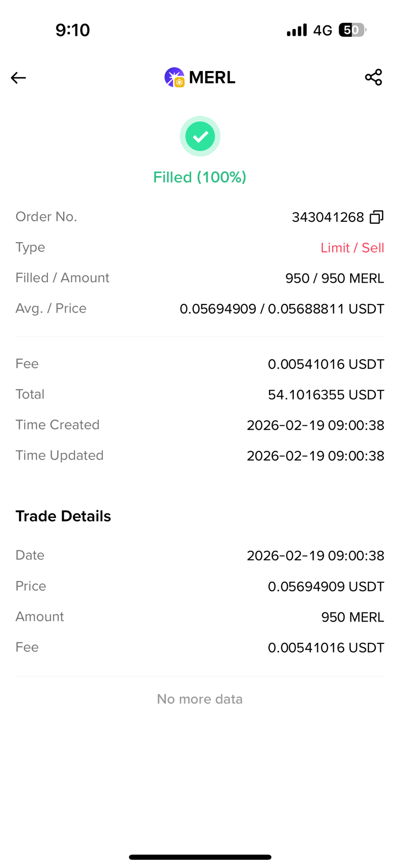Tap the back arrow icon
Image resolution: width=400 pixels, height=868 pixels.
pos(18,78)
